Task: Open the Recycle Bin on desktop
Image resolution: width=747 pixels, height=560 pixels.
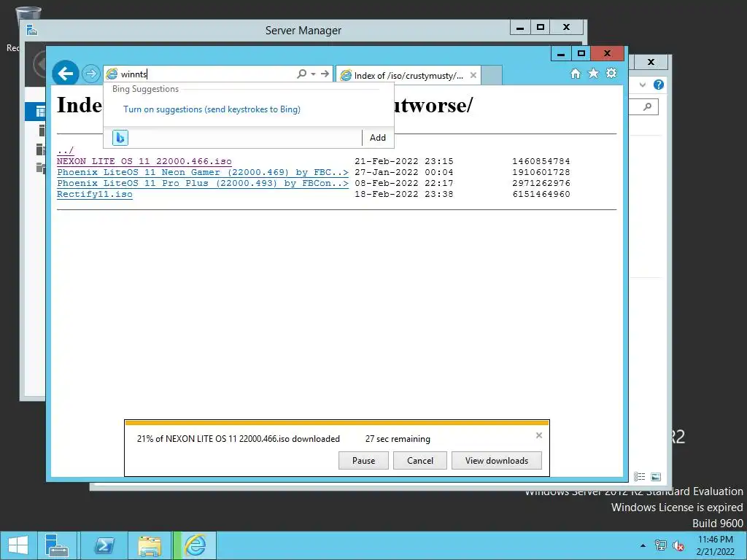Action: 28,13
